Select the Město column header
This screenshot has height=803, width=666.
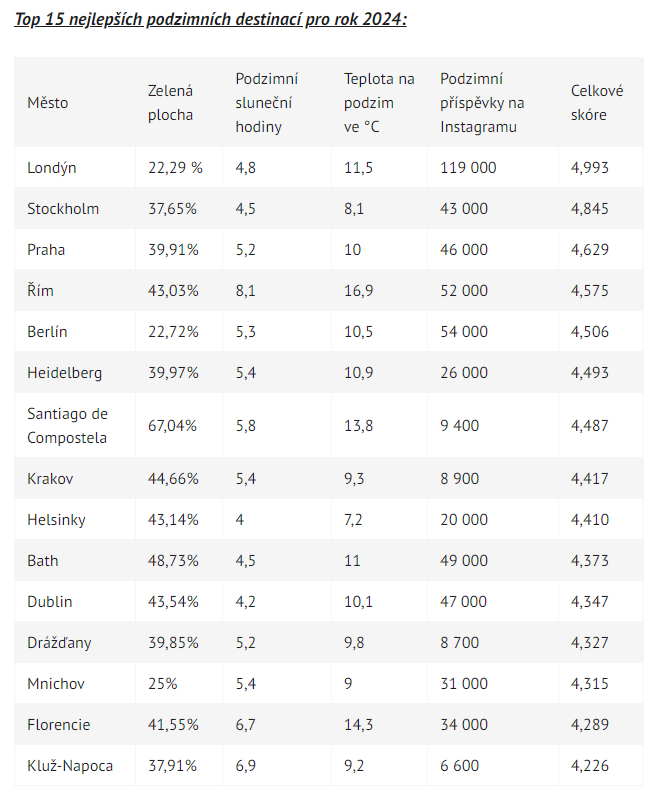pos(48,103)
